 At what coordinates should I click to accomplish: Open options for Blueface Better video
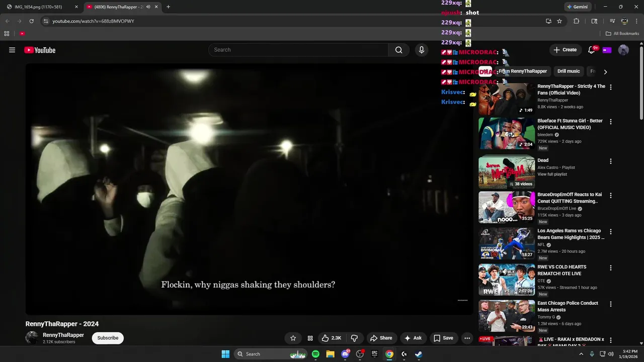[x=611, y=122]
